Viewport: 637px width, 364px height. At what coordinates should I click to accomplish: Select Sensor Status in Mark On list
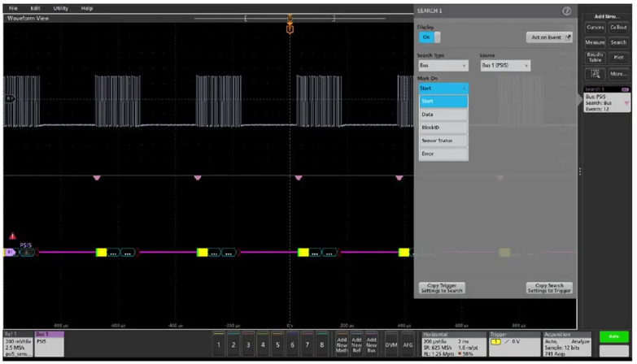(x=443, y=141)
